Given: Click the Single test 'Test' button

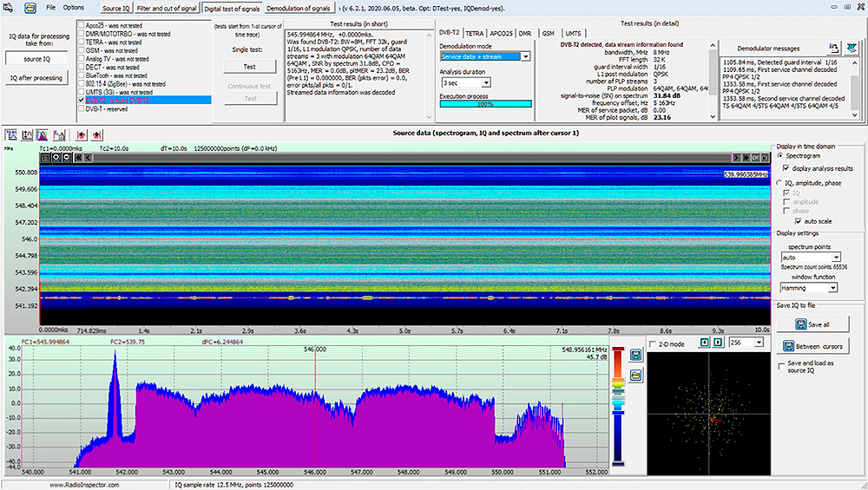Looking at the screenshot, I should pos(249,66).
